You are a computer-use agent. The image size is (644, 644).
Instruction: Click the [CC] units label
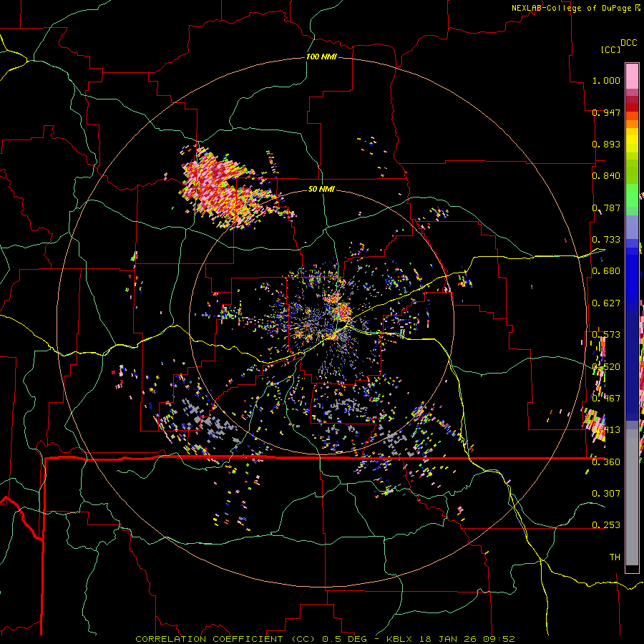pyautogui.click(x=610, y=49)
